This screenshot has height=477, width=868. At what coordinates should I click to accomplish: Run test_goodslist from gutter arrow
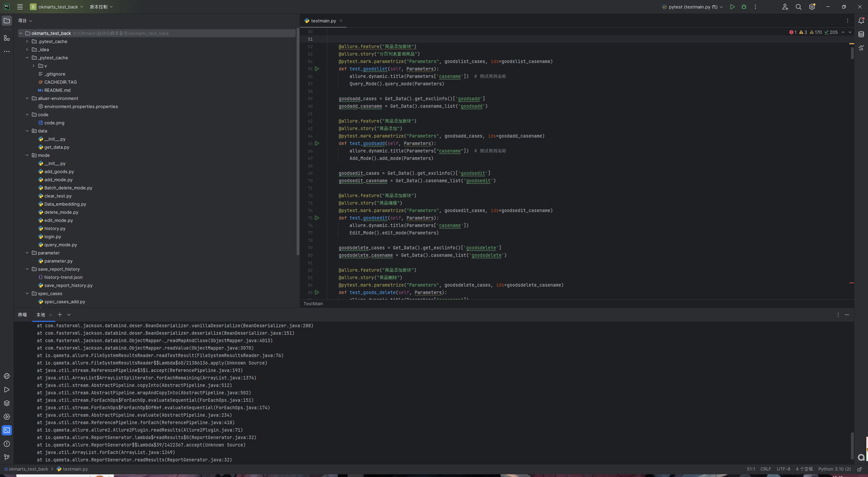coord(317,69)
